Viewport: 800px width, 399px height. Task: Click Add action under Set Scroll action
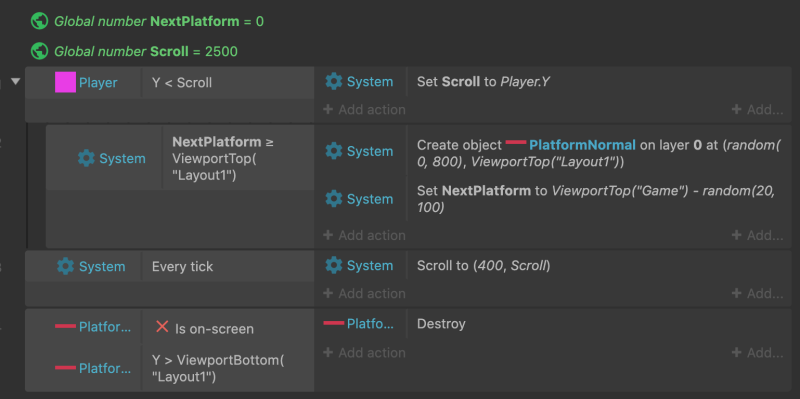[x=364, y=110]
